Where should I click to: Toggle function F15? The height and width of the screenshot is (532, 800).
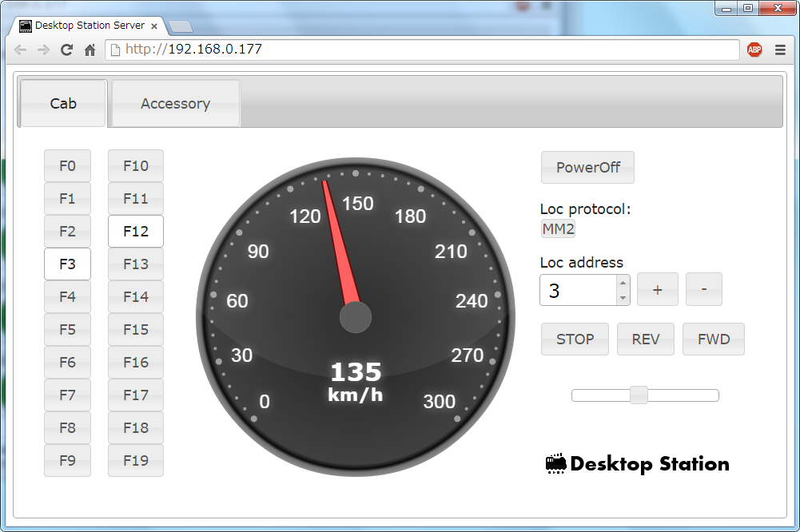point(136,329)
